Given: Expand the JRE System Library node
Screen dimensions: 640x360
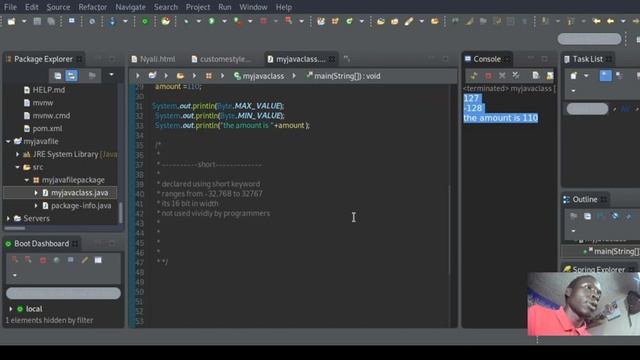Looking at the screenshot, I should click(17, 154).
